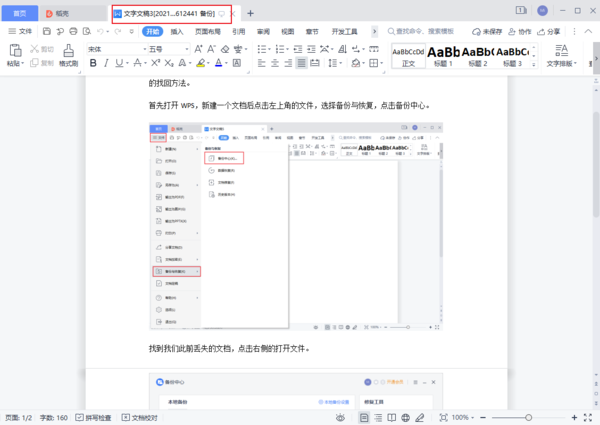Align text right

288,63
